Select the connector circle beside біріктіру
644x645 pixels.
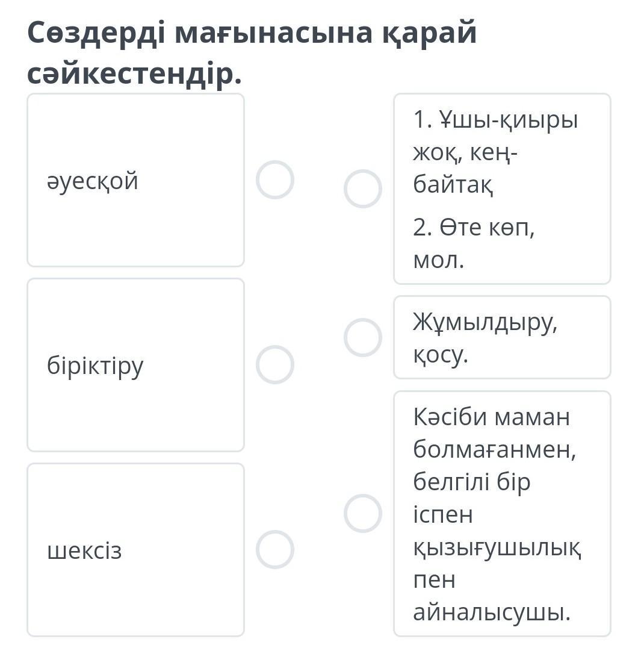point(274,364)
